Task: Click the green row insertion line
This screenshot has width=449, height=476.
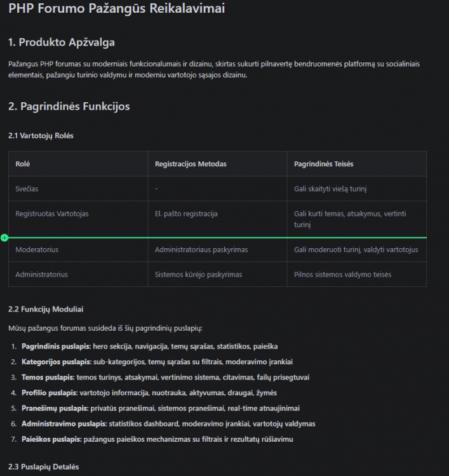Action: [x=217, y=238]
